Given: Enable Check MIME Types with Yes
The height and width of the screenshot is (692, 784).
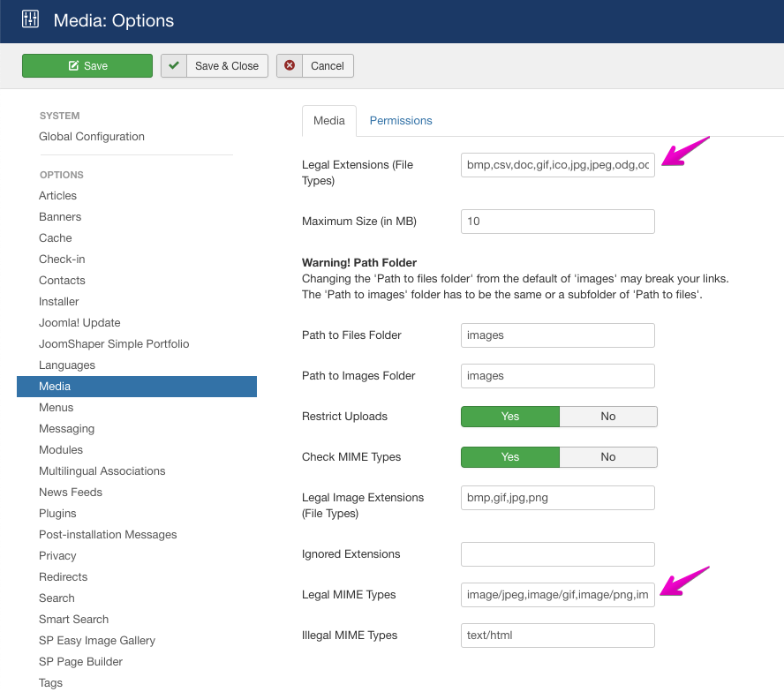Looking at the screenshot, I should click(x=510, y=457).
